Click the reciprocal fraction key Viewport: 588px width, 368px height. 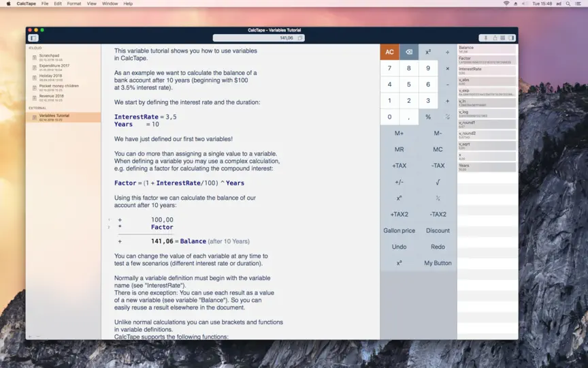tap(438, 198)
